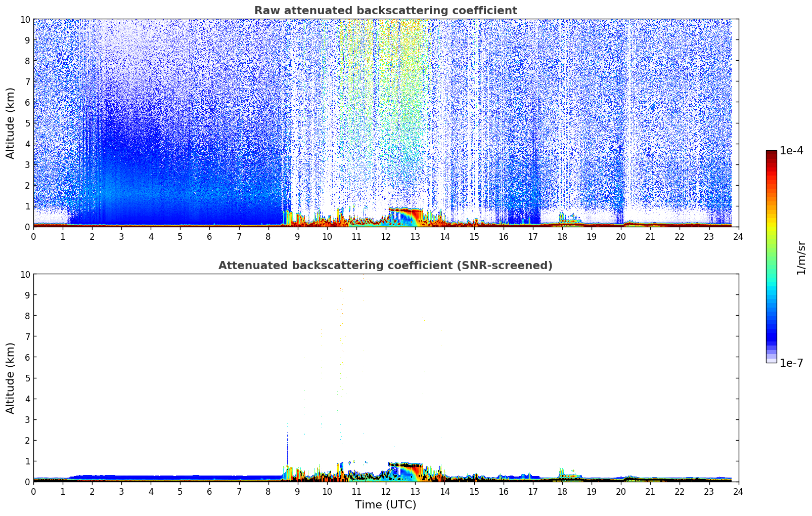Click altitude tick '7' on the SNR-screened plot
The width and height of the screenshot is (812, 516).
(27, 336)
